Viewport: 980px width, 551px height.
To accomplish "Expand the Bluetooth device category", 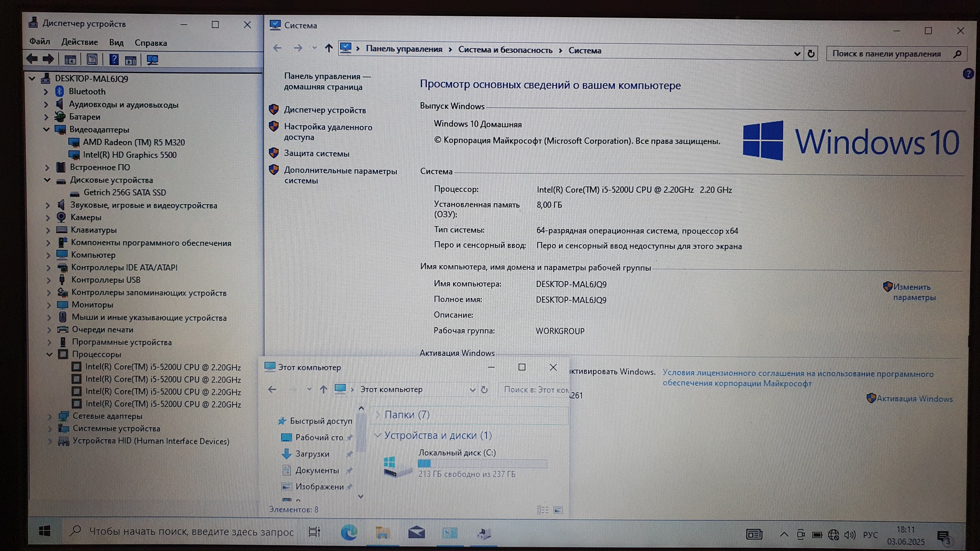I will (46, 91).
